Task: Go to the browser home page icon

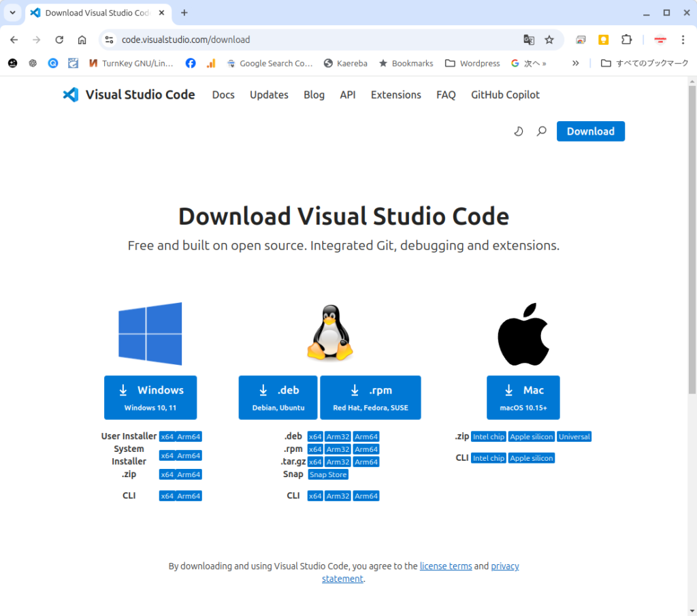Action: [x=82, y=39]
